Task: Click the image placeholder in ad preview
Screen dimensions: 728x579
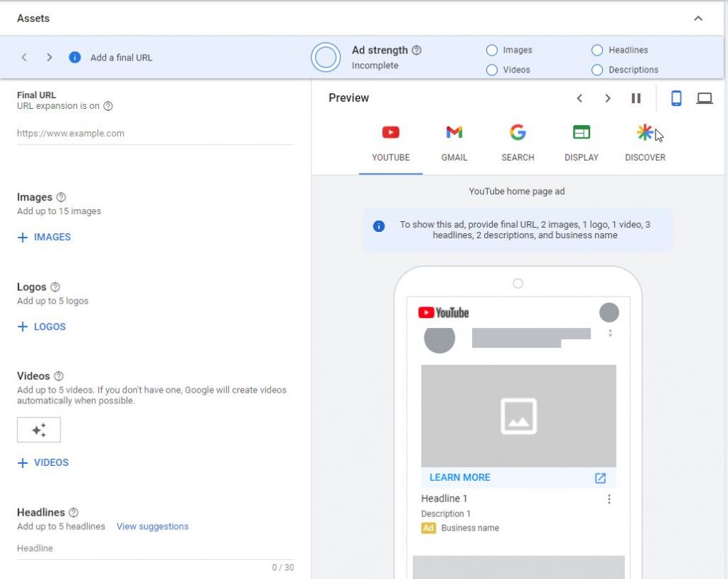Action: coord(518,416)
